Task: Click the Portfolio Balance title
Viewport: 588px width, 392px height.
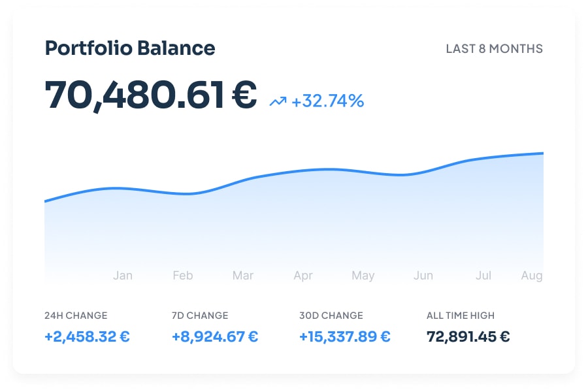Action: click(129, 48)
